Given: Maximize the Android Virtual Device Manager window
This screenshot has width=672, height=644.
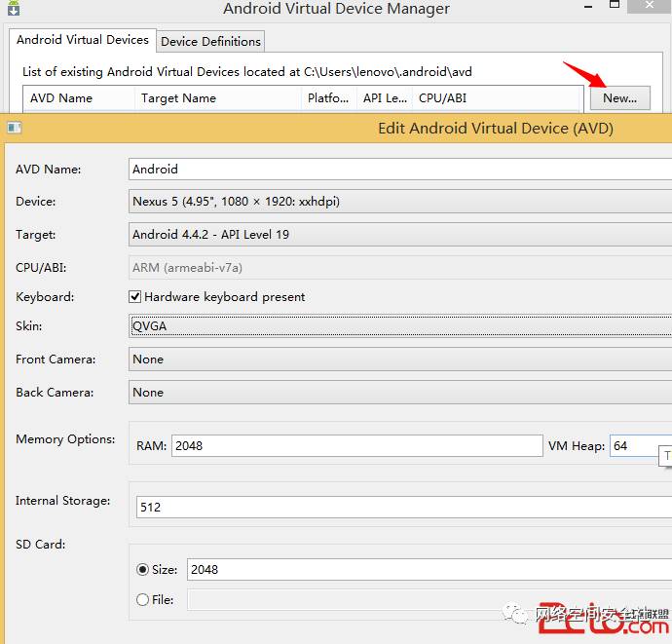Looking at the screenshot, I should (x=615, y=5).
